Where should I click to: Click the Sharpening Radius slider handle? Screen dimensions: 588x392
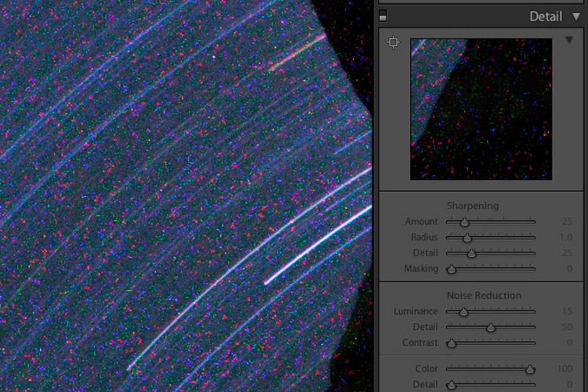click(467, 238)
